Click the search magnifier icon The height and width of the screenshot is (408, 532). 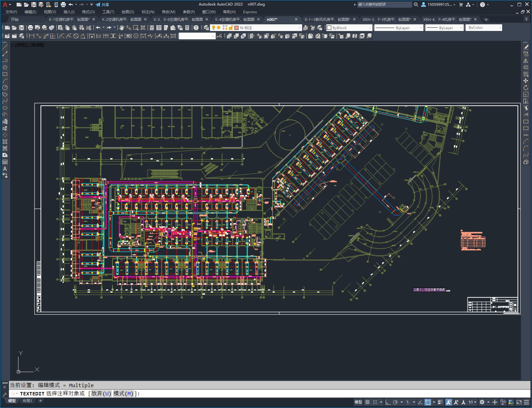coord(416,4)
